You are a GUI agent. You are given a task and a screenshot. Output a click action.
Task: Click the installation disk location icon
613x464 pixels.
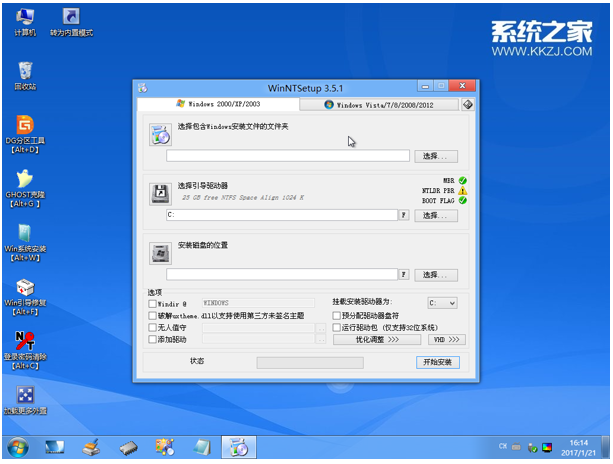pos(160,253)
